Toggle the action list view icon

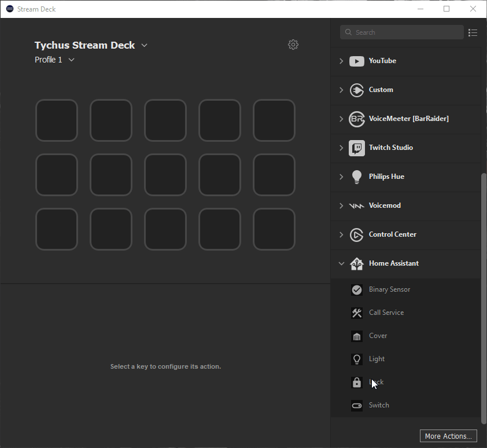(473, 32)
